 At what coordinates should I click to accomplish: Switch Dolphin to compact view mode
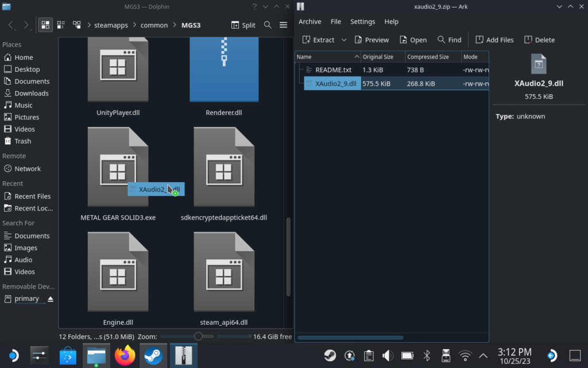[x=61, y=25]
